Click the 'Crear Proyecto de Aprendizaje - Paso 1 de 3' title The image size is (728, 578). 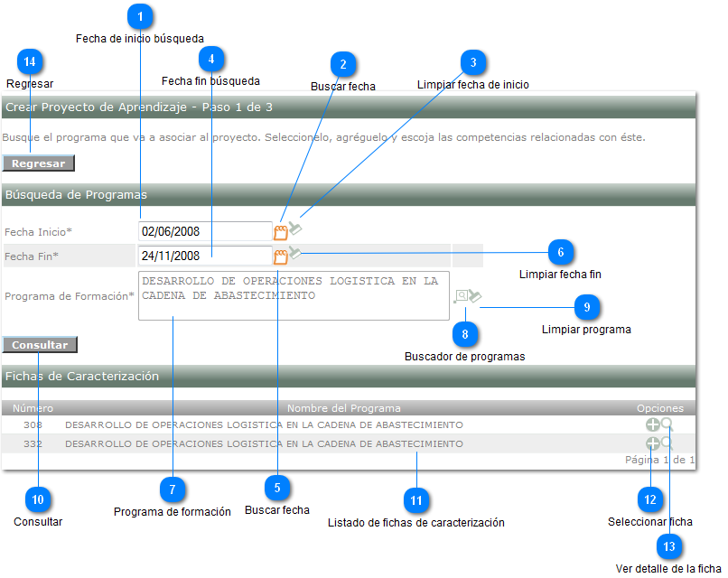[x=139, y=107]
